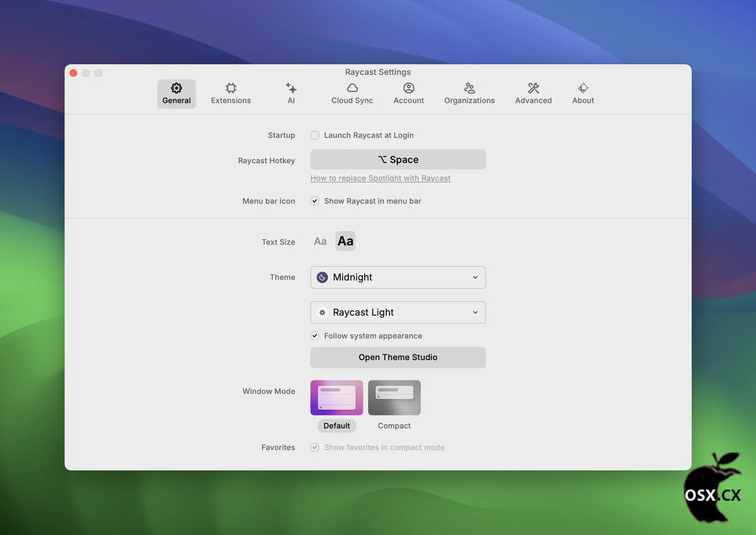Go to the Cloud Sync tab
The height and width of the screenshot is (535, 756).
click(x=352, y=94)
